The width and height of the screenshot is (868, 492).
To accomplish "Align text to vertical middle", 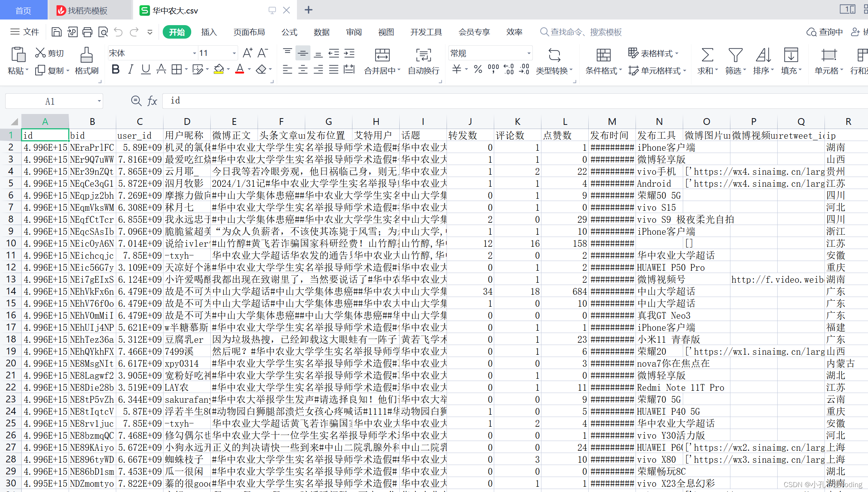I will pyautogui.click(x=303, y=53).
